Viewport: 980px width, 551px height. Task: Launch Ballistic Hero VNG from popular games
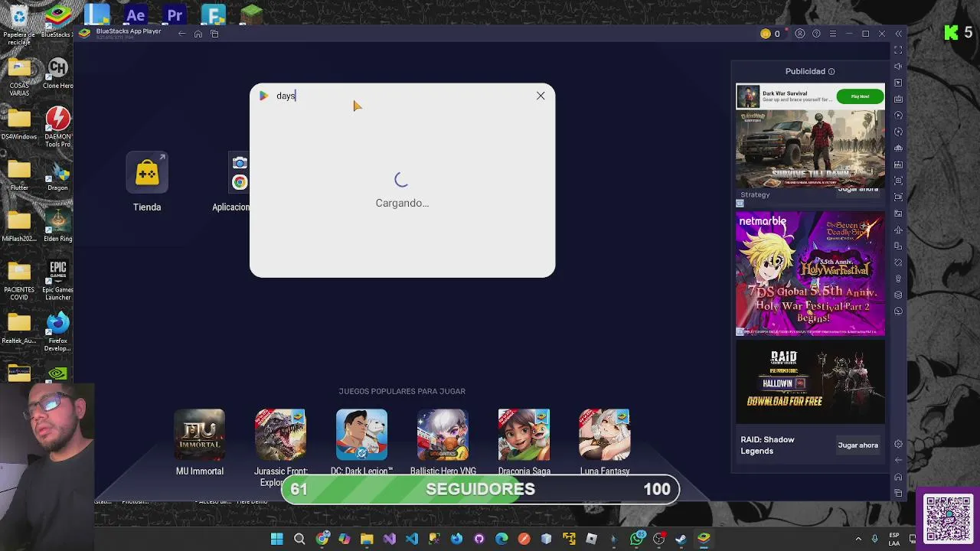tap(443, 442)
